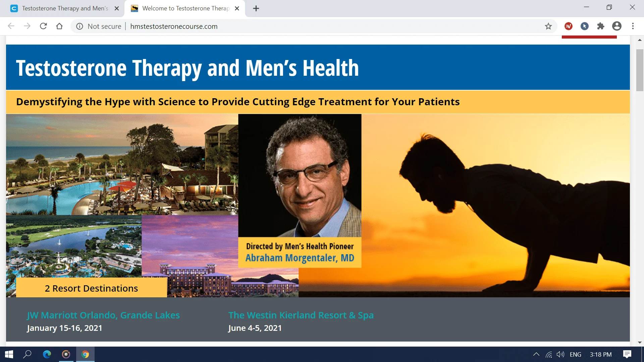Click the beach resort pool photo
The height and width of the screenshot is (362, 644).
coord(122,164)
